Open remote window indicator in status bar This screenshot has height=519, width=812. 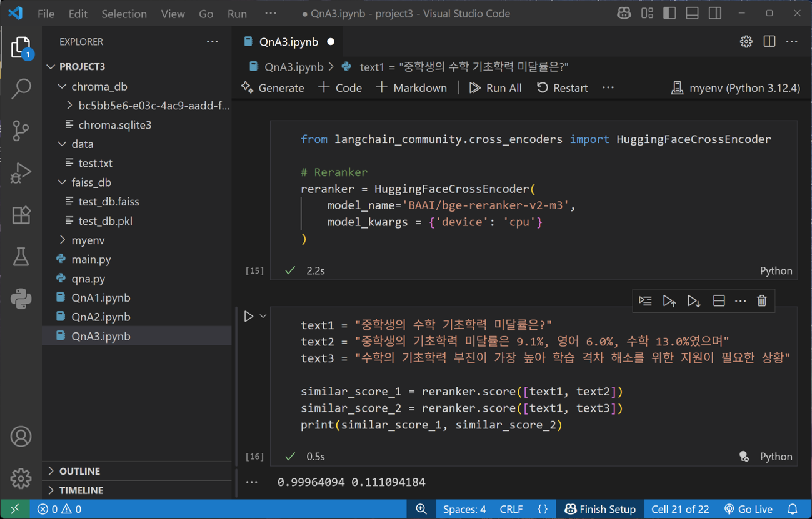(15, 509)
